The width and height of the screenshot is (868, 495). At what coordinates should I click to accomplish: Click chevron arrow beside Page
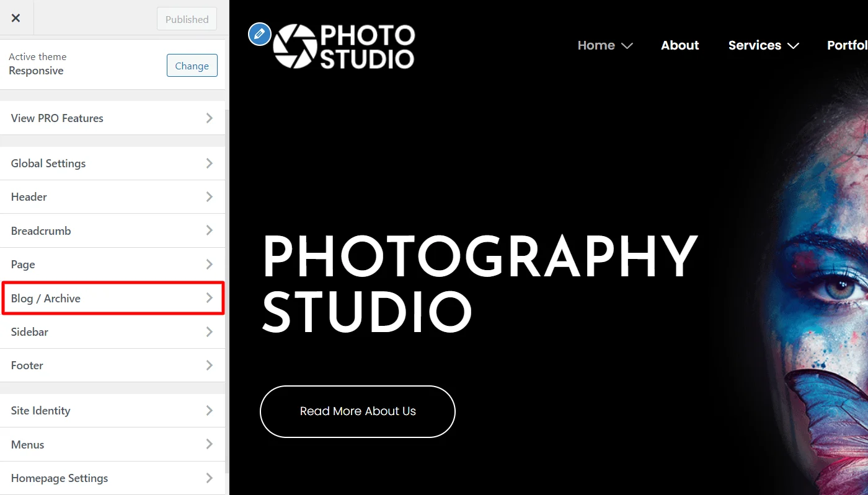point(210,265)
